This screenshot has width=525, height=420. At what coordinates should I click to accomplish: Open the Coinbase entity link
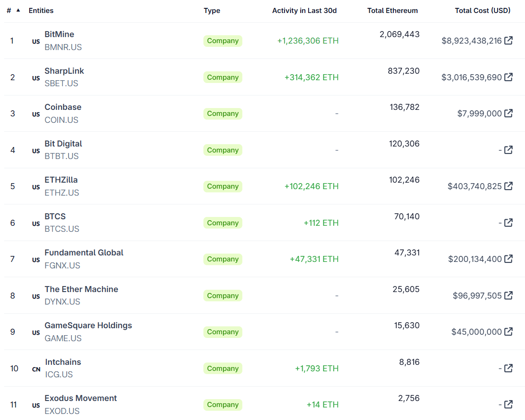tap(63, 107)
